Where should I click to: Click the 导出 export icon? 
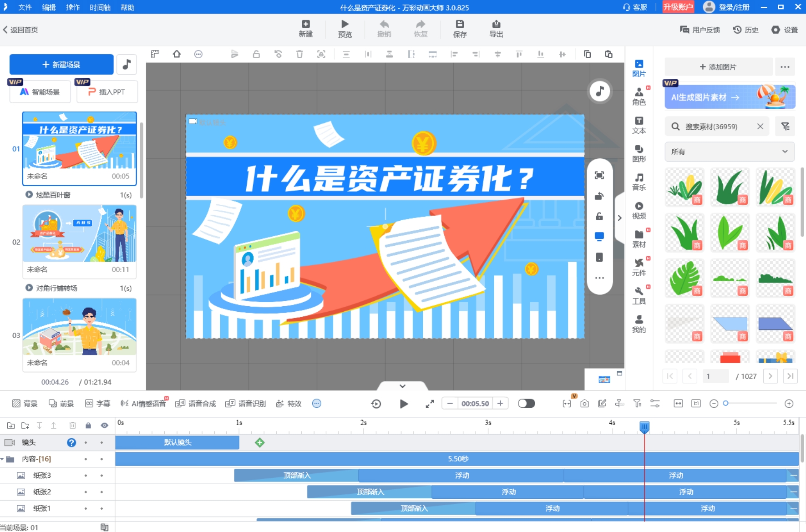point(496,29)
